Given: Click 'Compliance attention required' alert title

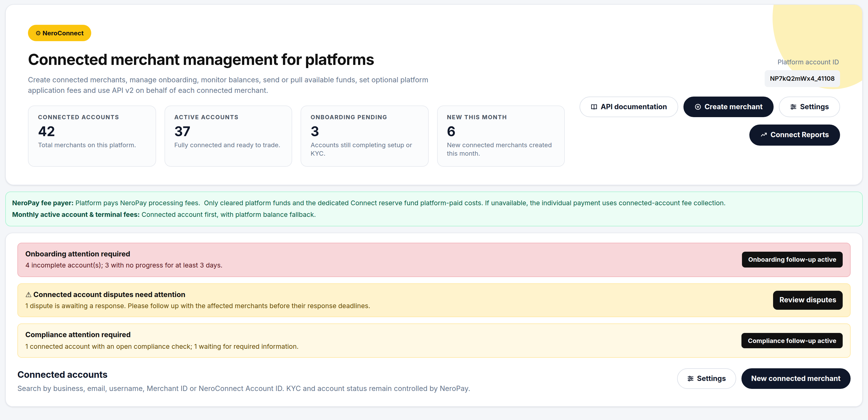Looking at the screenshot, I should [x=78, y=335].
